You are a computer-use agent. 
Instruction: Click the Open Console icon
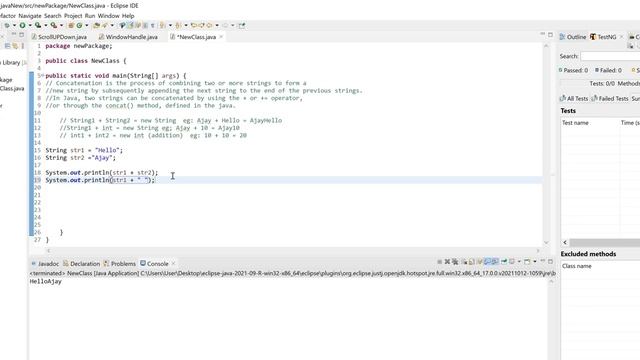(527, 262)
